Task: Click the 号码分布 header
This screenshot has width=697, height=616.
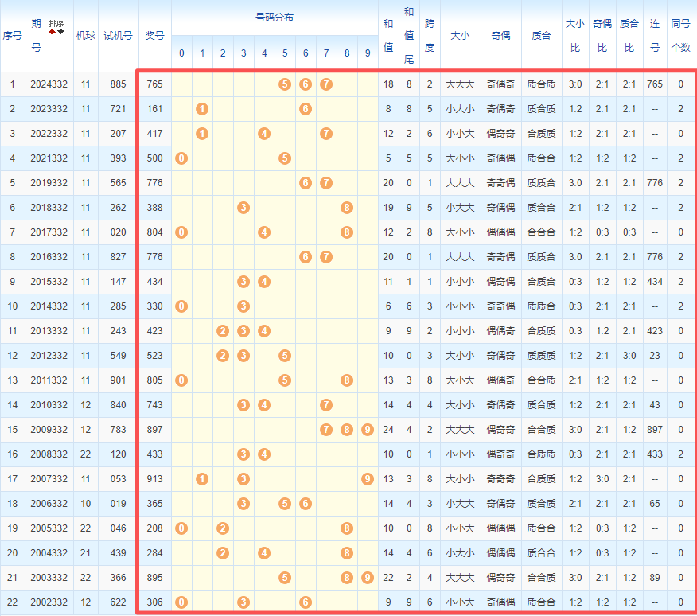Action: (275, 17)
